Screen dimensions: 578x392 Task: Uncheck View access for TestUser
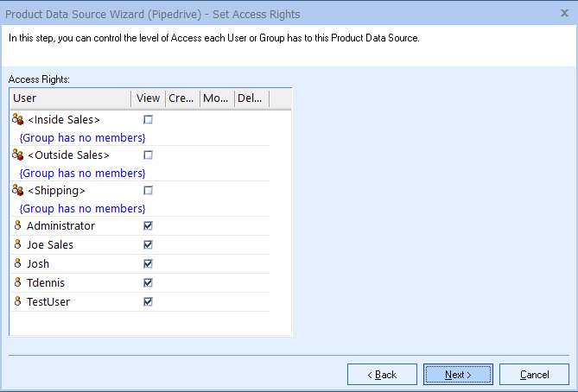[x=148, y=302]
